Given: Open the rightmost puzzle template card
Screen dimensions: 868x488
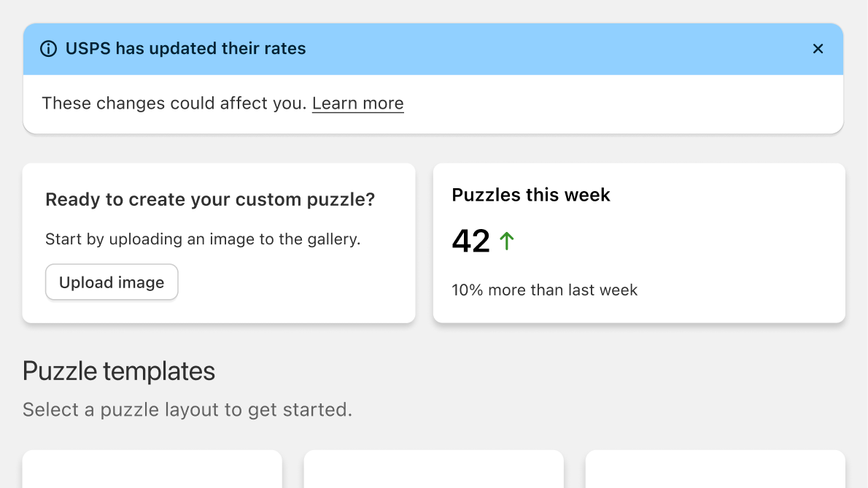Looking at the screenshot, I should point(715,470).
